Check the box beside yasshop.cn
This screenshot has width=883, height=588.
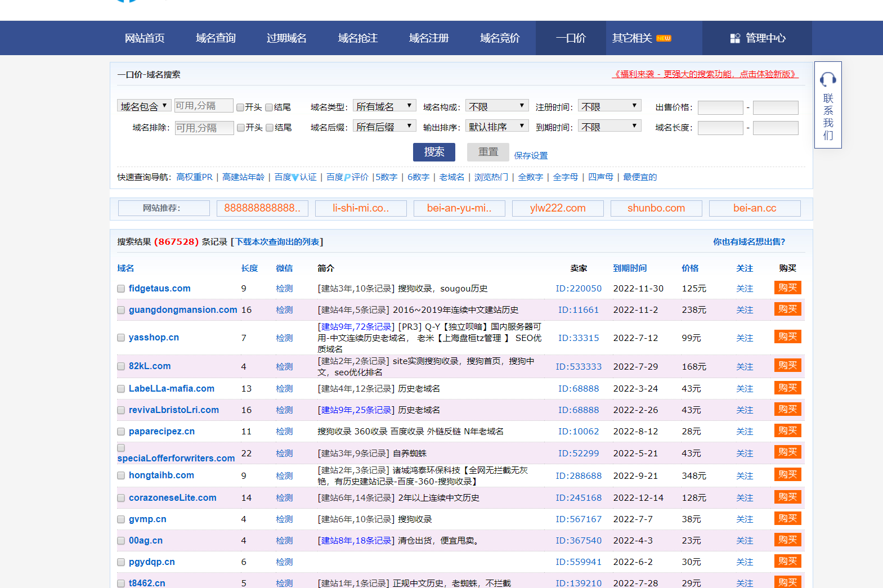point(121,338)
